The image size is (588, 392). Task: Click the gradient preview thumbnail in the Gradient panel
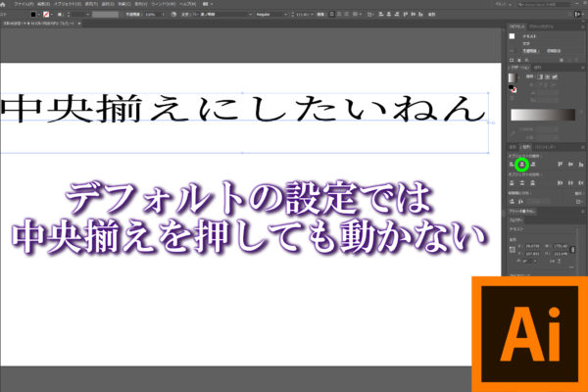513,78
